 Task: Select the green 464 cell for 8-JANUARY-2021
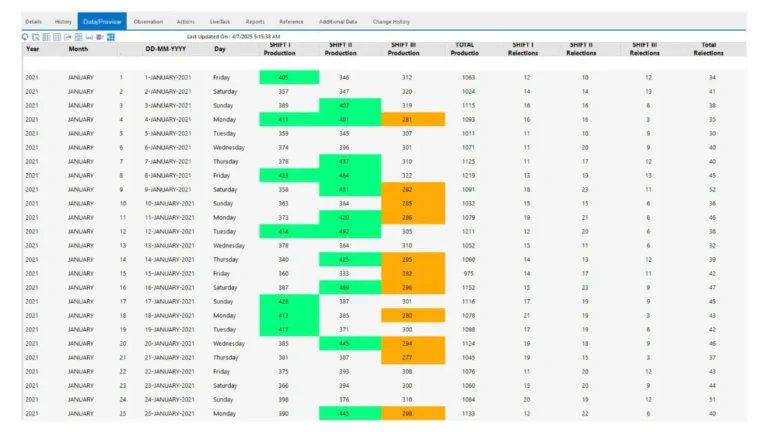click(x=350, y=175)
